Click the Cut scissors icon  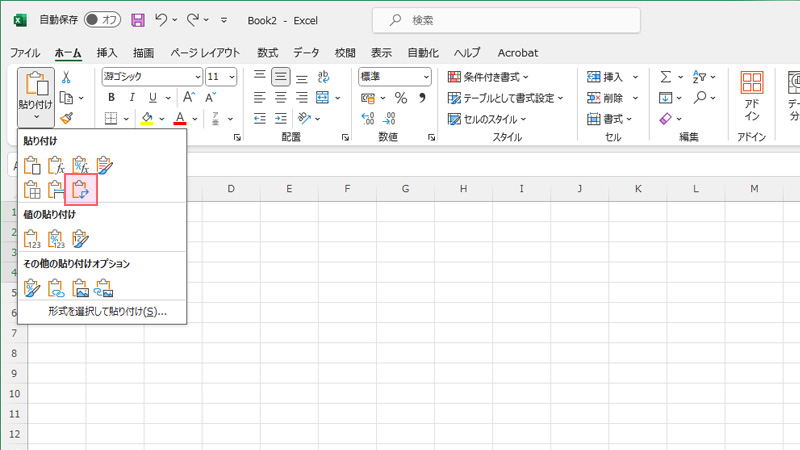pos(66,77)
